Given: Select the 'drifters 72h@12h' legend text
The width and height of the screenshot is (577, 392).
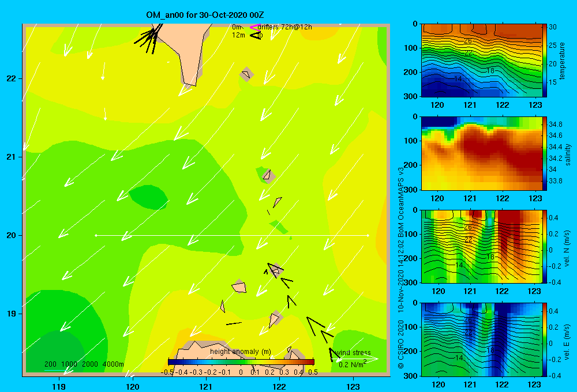Looking at the screenshot, I should 285,27.
